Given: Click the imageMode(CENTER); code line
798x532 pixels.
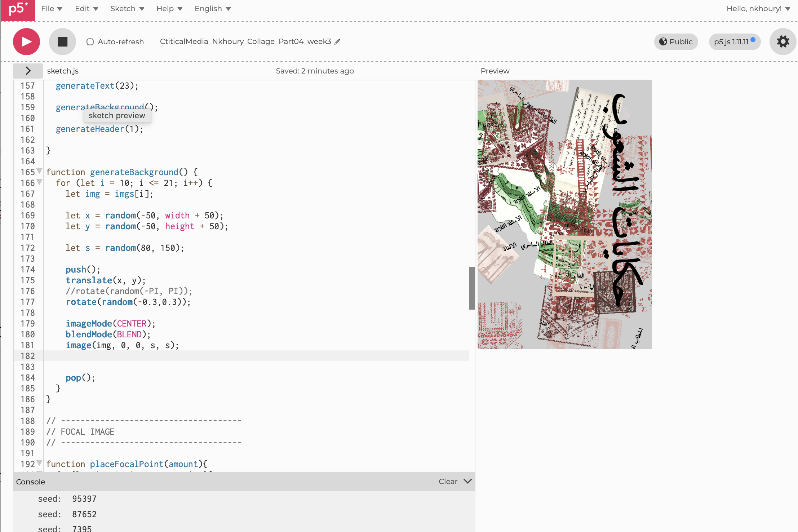Looking at the screenshot, I should [x=110, y=324].
